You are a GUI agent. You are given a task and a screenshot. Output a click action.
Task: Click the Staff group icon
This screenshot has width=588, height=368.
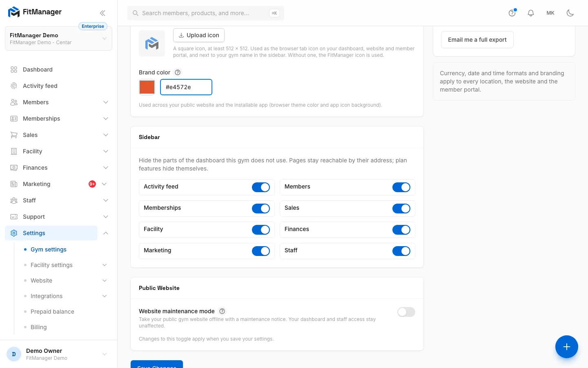14,200
